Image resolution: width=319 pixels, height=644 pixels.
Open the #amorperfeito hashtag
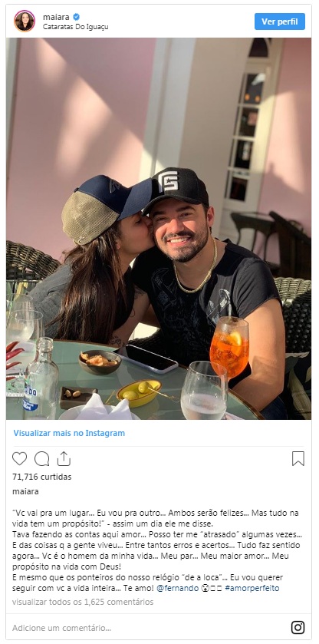(252, 588)
